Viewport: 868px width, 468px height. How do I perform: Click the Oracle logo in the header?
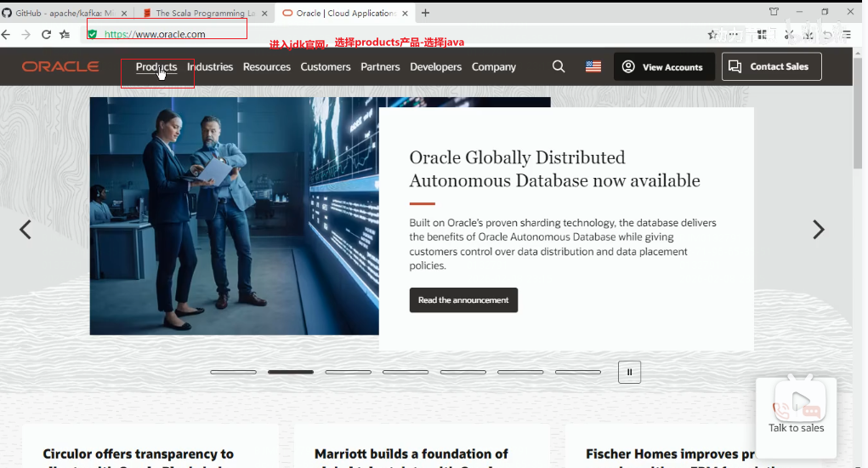[60, 66]
